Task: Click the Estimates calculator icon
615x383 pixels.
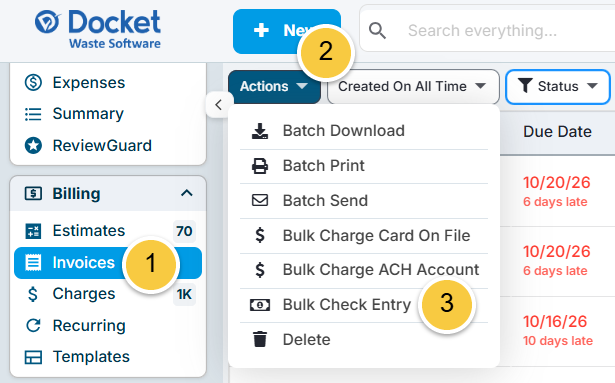Action: (x=33, y=231)
